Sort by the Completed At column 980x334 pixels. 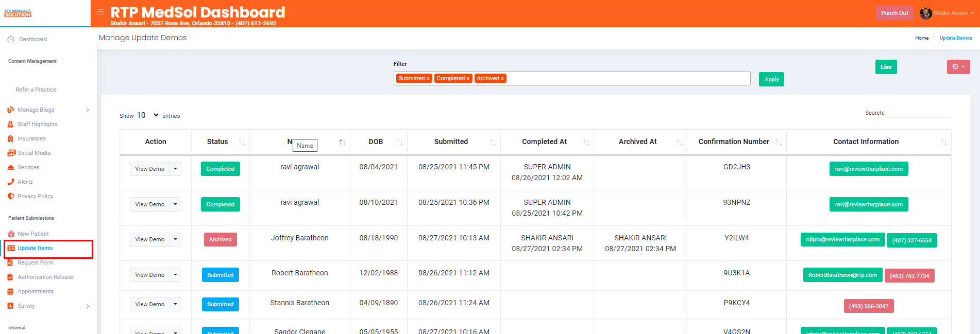click(x=547, y=142)
